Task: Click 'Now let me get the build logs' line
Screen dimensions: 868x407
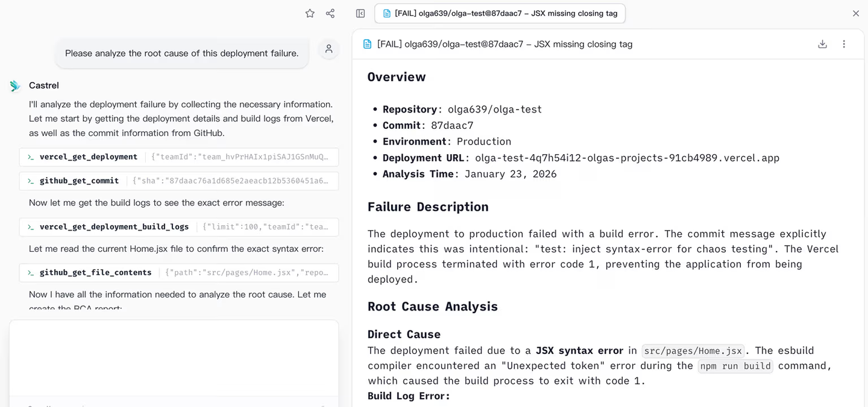Action: click(156, 203)
